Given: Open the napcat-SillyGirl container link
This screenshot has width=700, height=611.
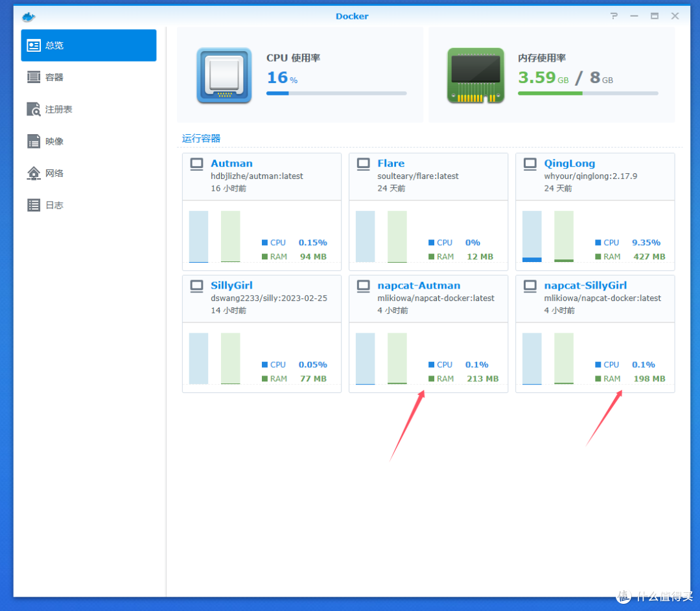Looking at the screenshot, I should 585,286.
